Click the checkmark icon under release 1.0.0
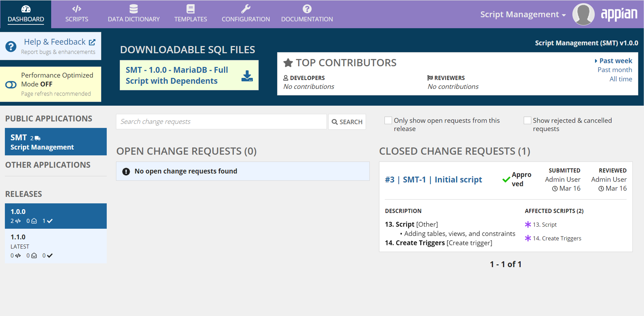 [x=50, y=221]
